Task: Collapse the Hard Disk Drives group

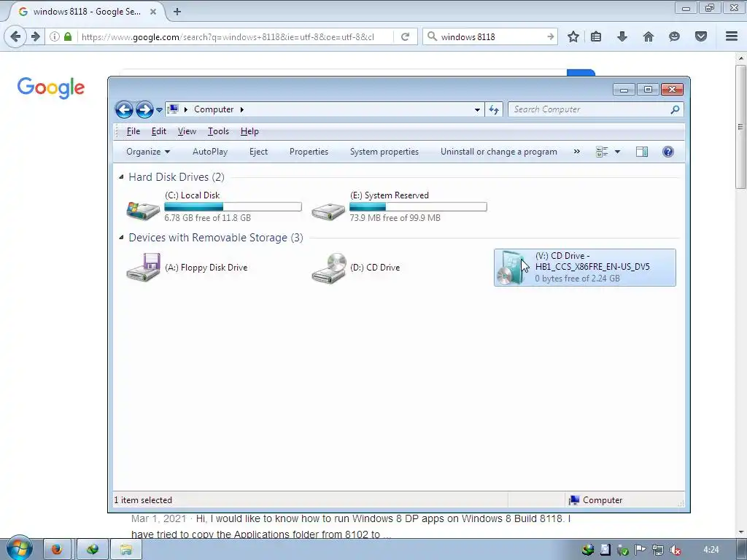Action: pyautogui.click(x=121, y=177)
